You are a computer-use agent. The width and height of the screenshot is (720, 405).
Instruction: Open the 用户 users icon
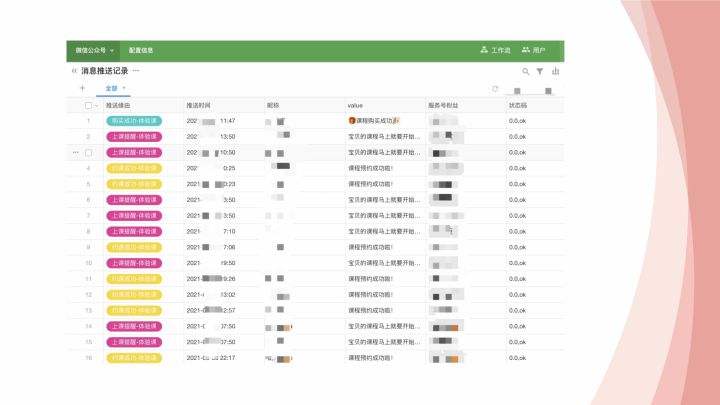[526, 49]
